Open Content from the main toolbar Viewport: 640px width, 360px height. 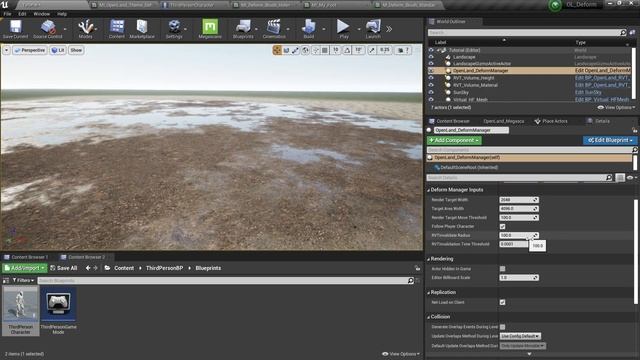tap(117, 29)
